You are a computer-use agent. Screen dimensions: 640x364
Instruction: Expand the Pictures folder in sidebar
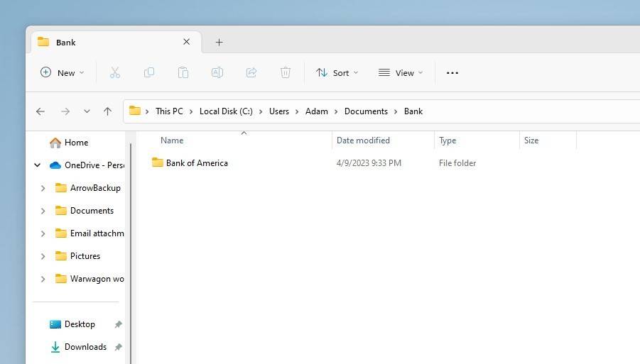(43, 256)
